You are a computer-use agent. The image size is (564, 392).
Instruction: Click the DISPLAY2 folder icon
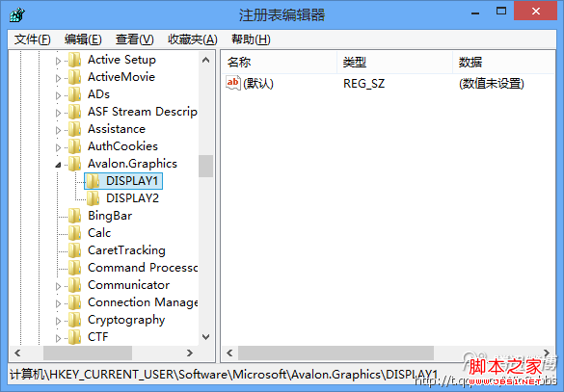[94, 198]
